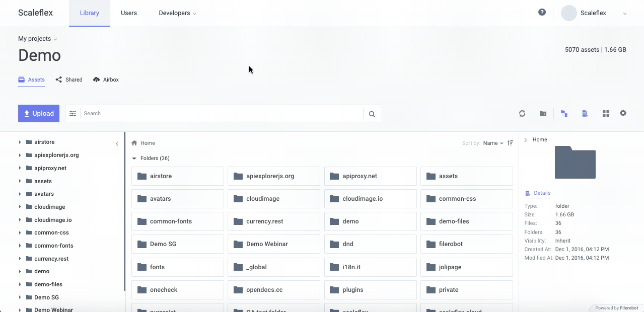Collapse the left folder tree sidebar
The image size is (644, 312).
[x=117, y=143]
